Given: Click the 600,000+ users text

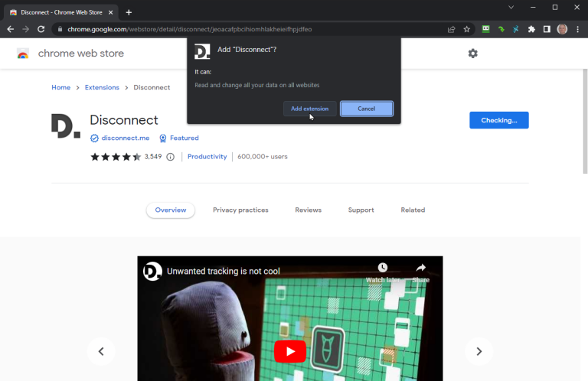Looking at the screenshot, I should click(262, 157).
